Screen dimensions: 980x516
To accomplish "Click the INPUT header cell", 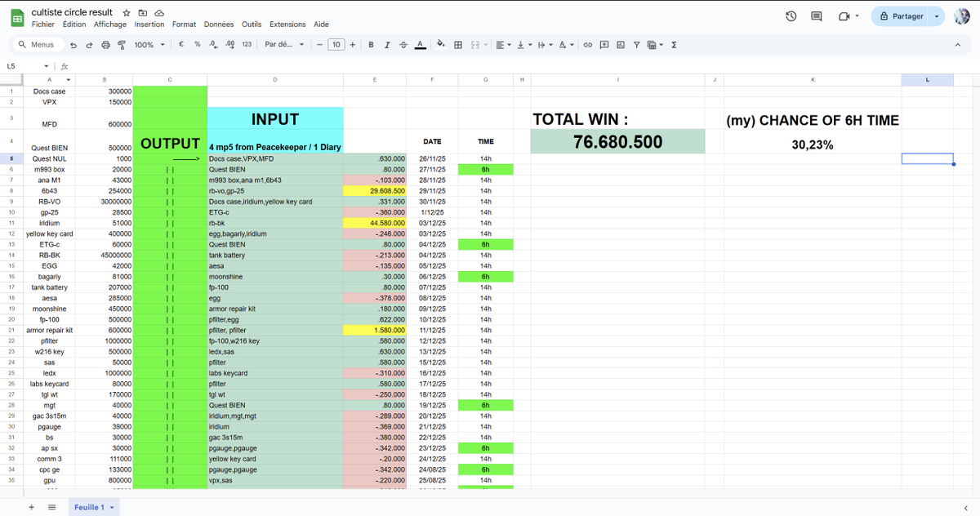I will 274,118.
